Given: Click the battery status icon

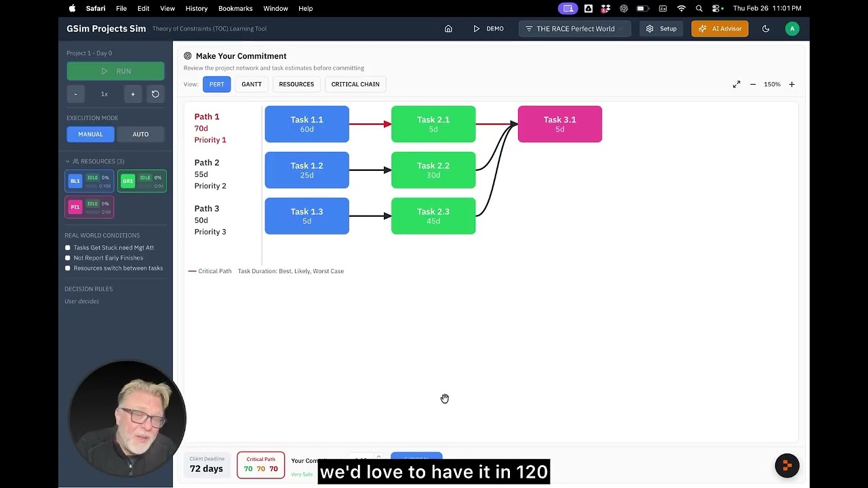Looking at the screenshot, I should [642, 8].
